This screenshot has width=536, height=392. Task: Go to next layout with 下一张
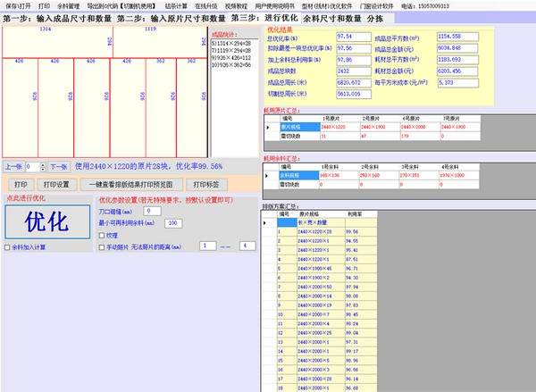tap(58, 167)
